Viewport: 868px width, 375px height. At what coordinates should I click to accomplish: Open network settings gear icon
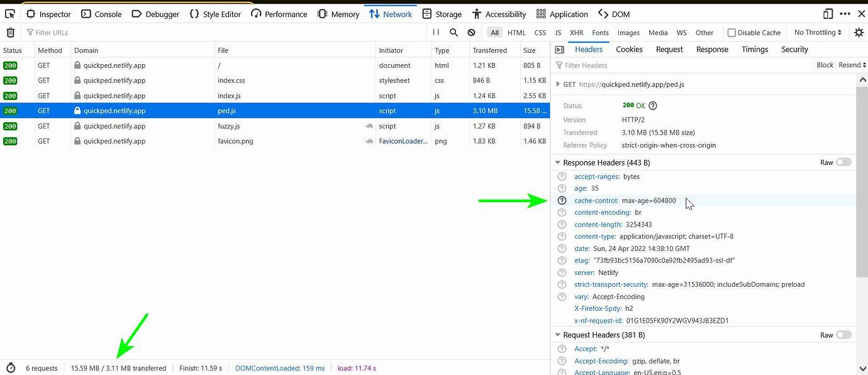click(x=859, y=32)
